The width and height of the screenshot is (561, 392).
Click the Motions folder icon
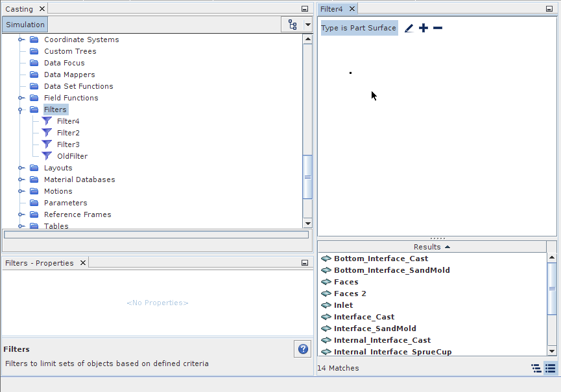coord(34,191)
